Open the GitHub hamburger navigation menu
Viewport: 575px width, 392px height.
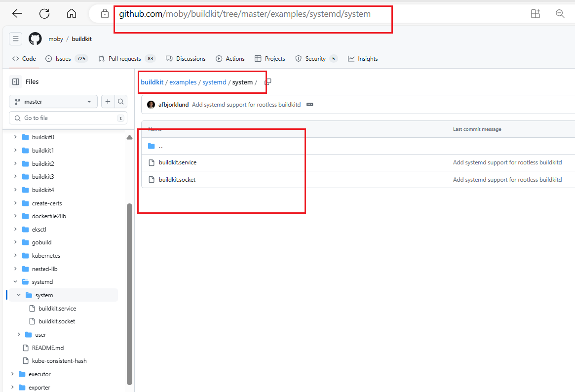tap(15, 39)
